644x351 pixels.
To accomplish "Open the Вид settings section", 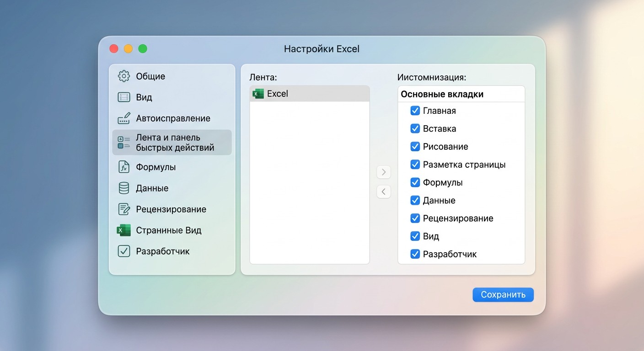I will point(172,97).
